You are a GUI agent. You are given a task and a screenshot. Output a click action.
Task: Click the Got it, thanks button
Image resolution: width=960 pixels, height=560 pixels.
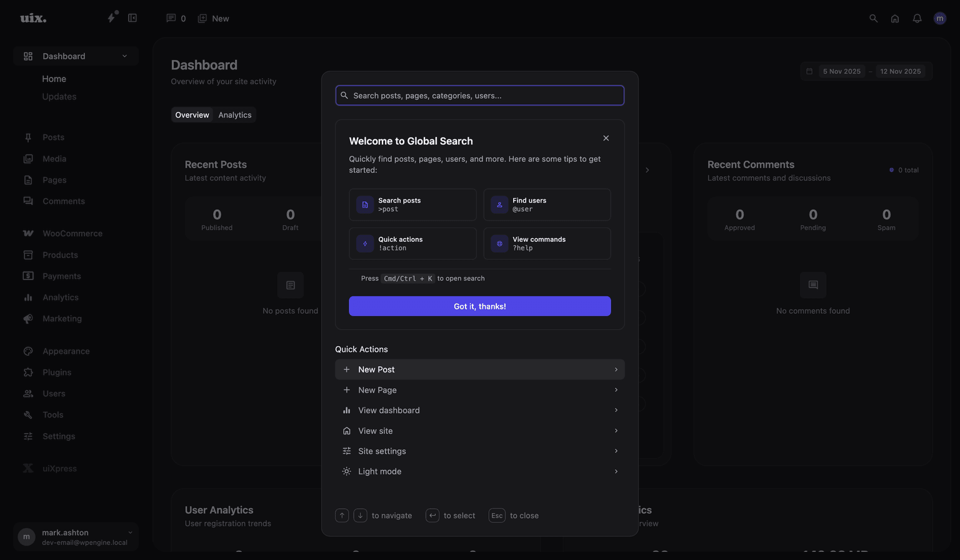coord(479,306)
